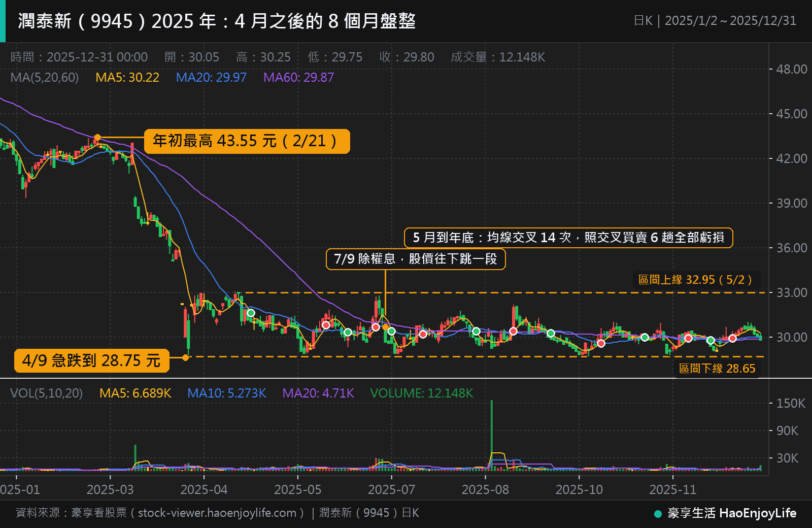Click the open price 開：30.05
Screen dimensions: 812x528
point(192,57)
